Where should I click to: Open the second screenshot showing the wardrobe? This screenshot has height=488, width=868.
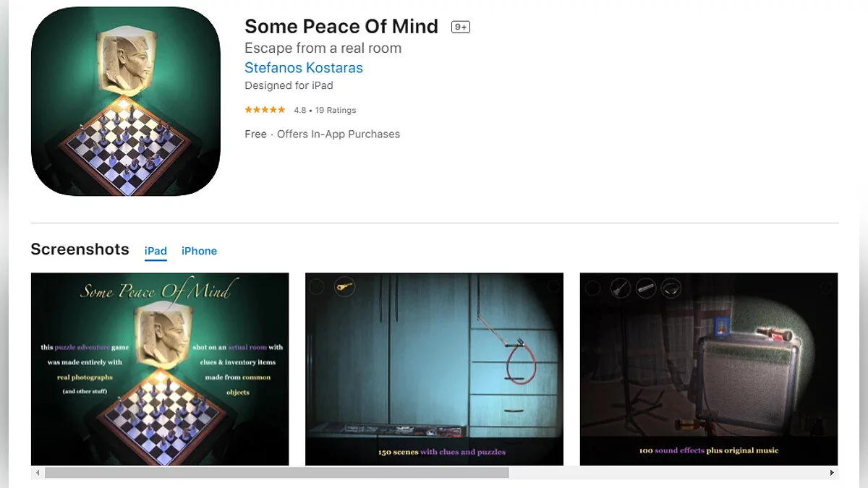click(434, 369)
